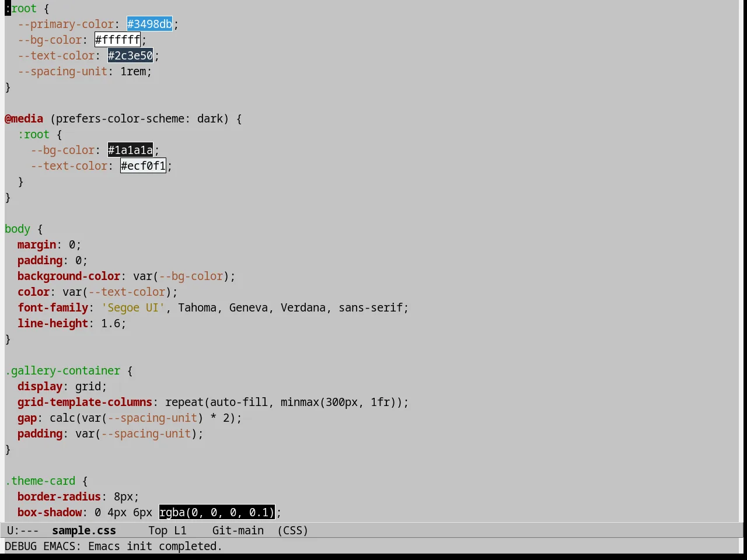The height and width of the screenshot is (560, 747).
Task: Click 'DEBUG EMACS: Emacs init completed.' echo message
Action: click(x=113, y=546)
